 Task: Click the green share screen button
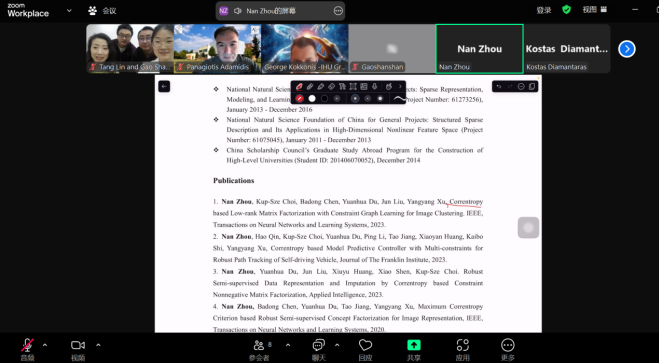[x=414, y=350]
